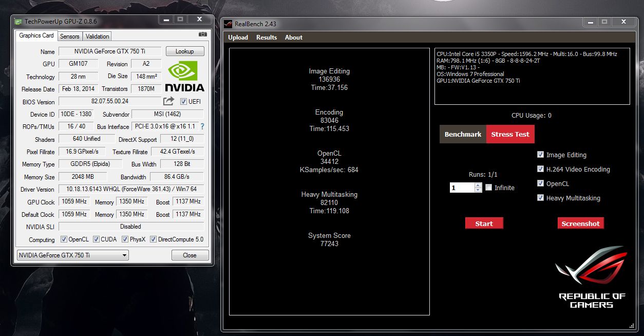Toggle the PhysX checkbox
Screen dimensions: 644x336
(125, 239)
